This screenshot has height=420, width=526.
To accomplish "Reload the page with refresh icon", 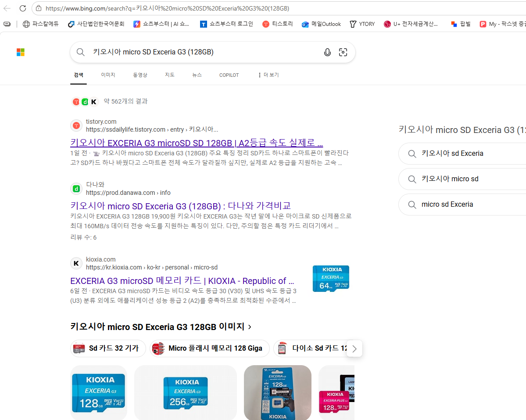I will click(22, 8).
